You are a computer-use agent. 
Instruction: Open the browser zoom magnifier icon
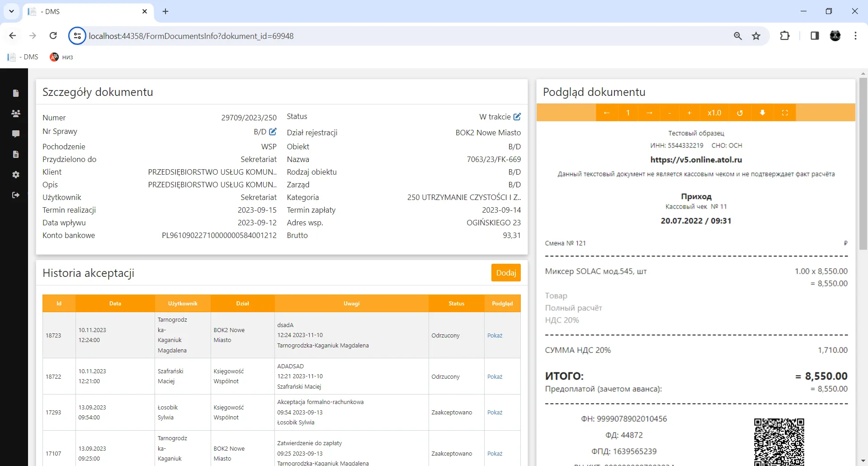(738, 36)
